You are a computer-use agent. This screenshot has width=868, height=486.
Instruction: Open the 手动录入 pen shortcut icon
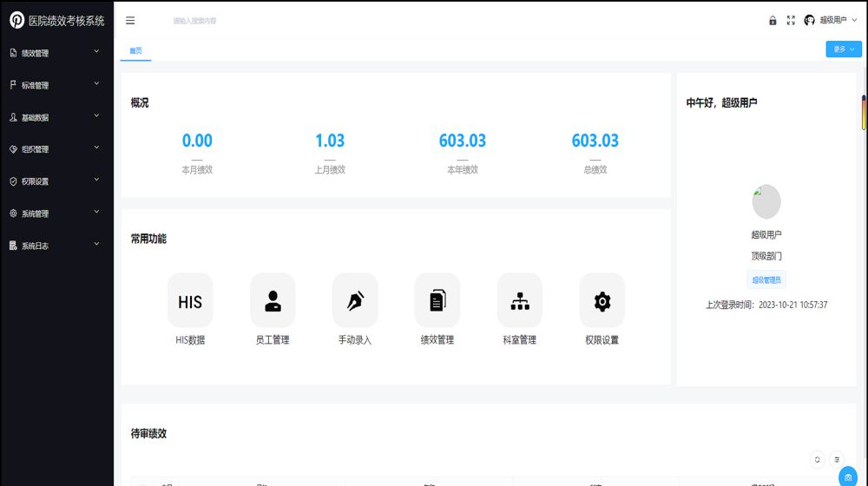[355, 300]
